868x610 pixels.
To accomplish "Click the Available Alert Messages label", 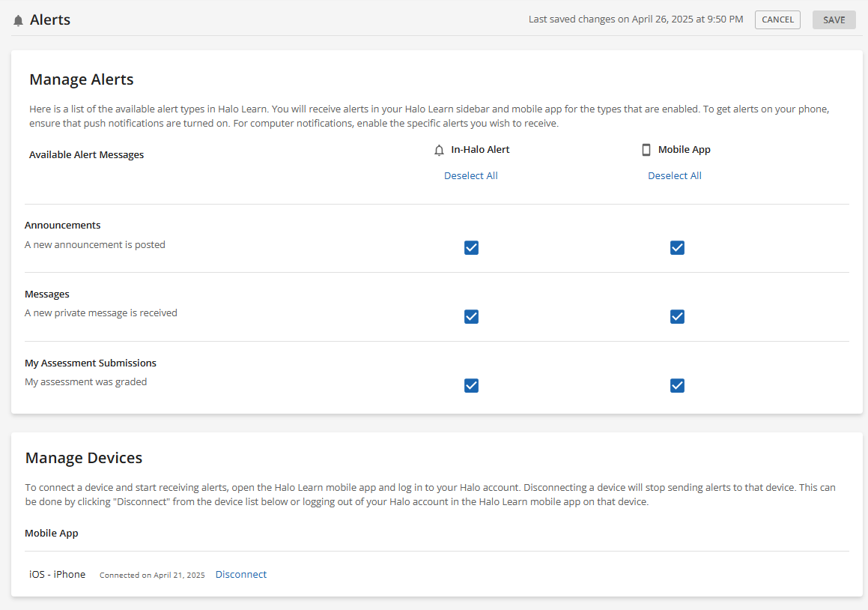I will coord(86,155).
